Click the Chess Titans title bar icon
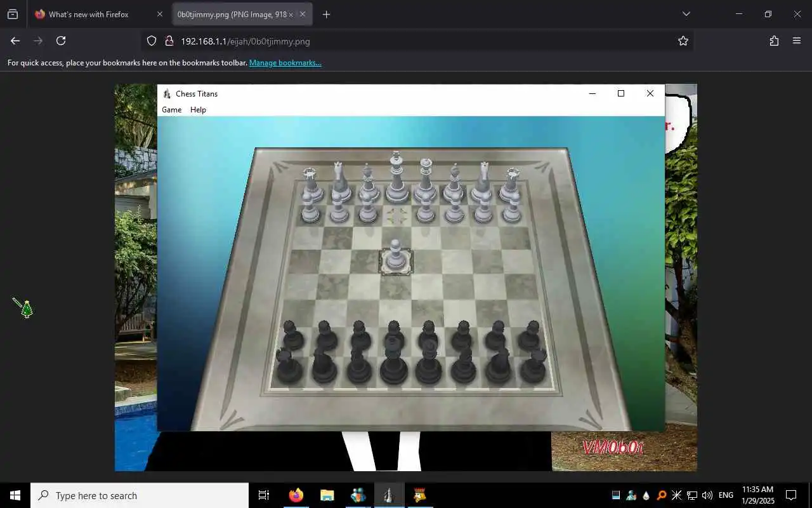Screen dimensions: 812x508 (x=167, y=93)
